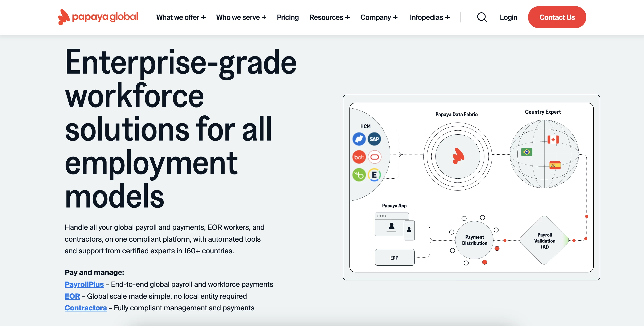
Task: Click the Canada flag on the globe
Action: (x=553, y=139)
